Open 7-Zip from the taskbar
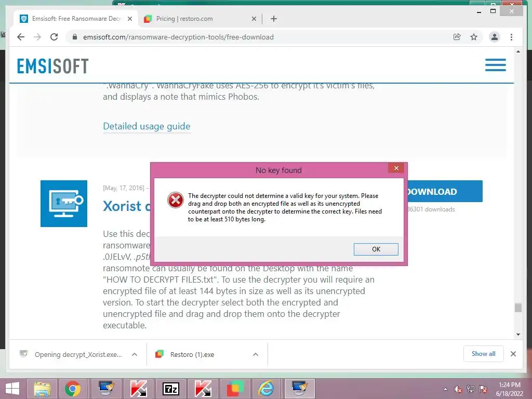532x399 pixels. coord(171,389)
